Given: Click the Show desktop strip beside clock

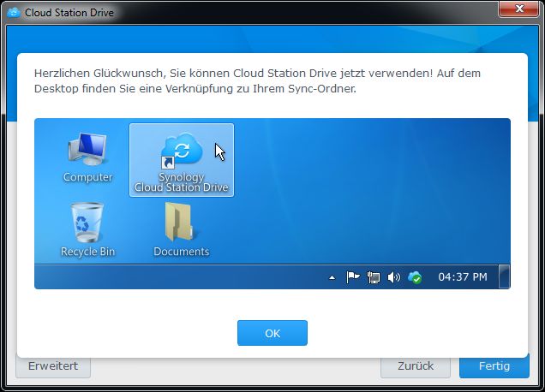Looking at the screenshot, I should tap(505, 276).
